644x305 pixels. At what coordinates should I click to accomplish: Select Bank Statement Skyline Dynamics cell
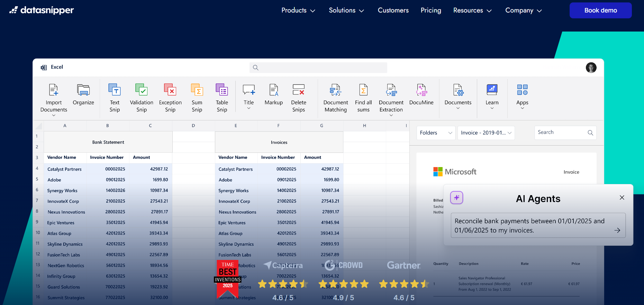65,244
